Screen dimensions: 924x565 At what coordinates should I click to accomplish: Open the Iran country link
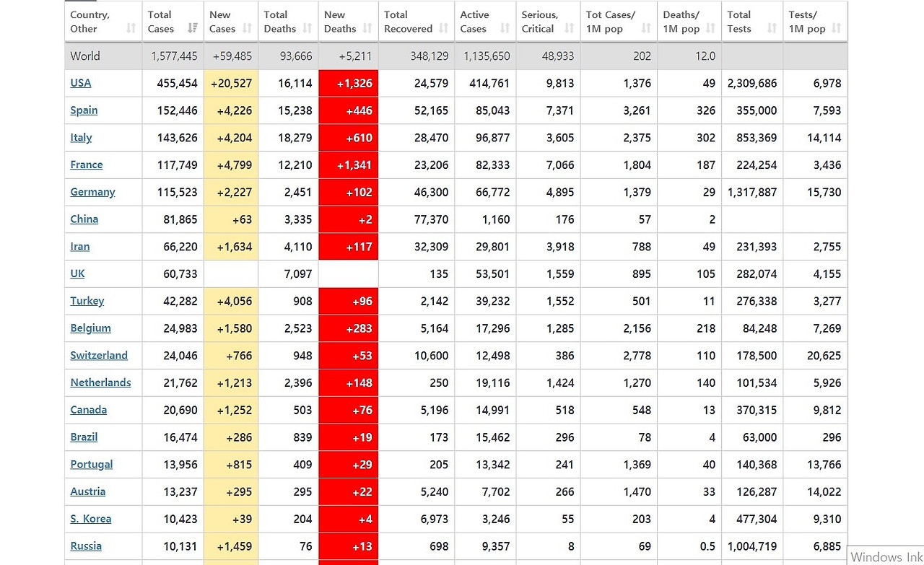pos(80,247)
